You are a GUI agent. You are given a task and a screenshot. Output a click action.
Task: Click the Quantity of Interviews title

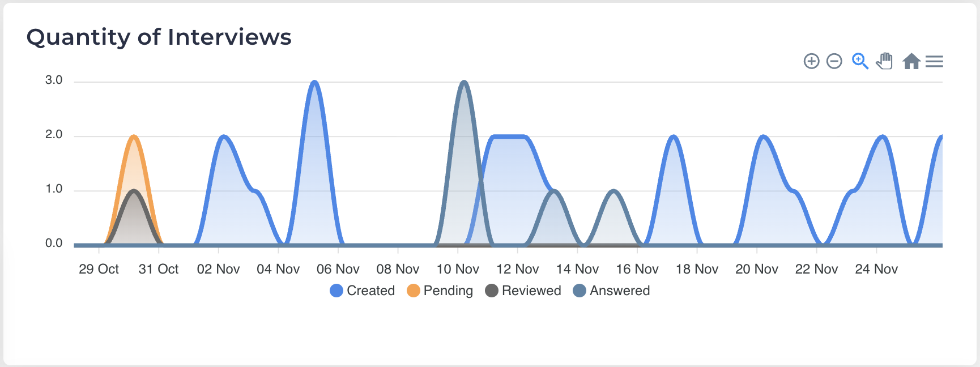(x=159, y=37)
